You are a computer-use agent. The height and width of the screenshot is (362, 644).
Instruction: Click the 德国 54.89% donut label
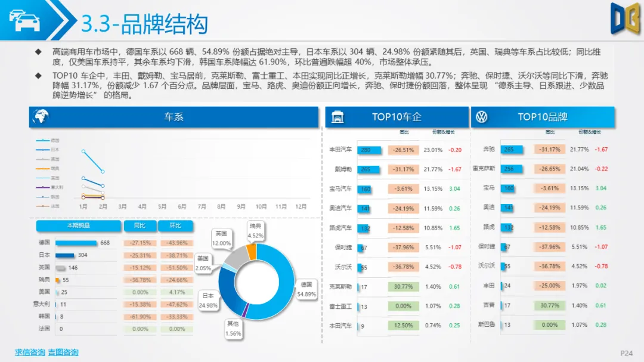pos(306,289)
